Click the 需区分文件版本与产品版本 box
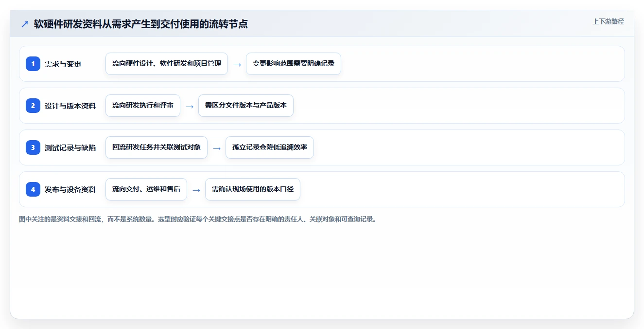644x329 pixels. coord(246,106)
